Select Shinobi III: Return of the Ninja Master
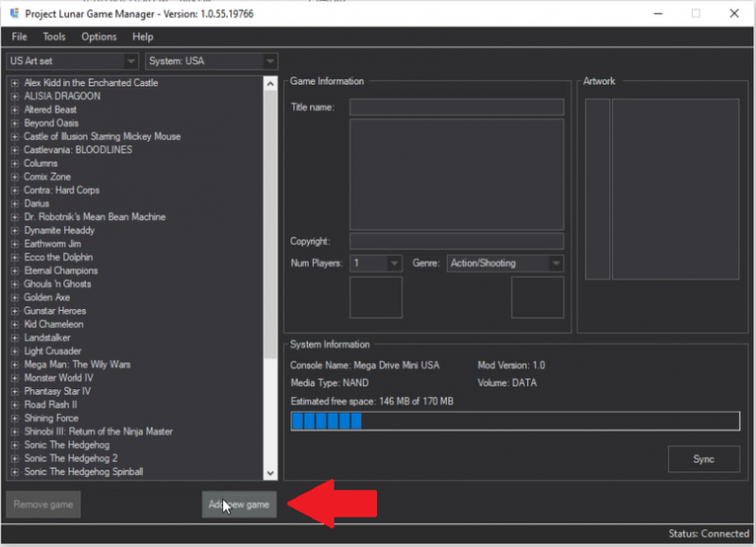The image size is (756, 547). point(98,432)
